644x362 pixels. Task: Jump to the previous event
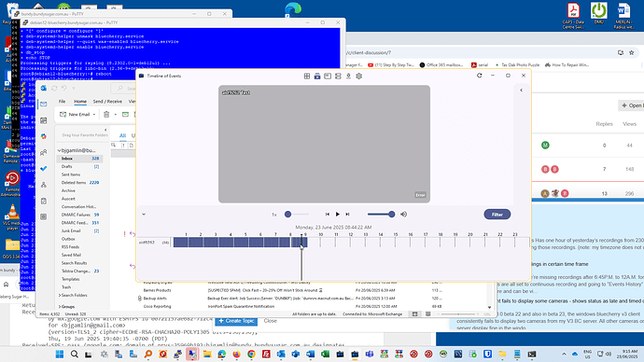tap(328, 215)
